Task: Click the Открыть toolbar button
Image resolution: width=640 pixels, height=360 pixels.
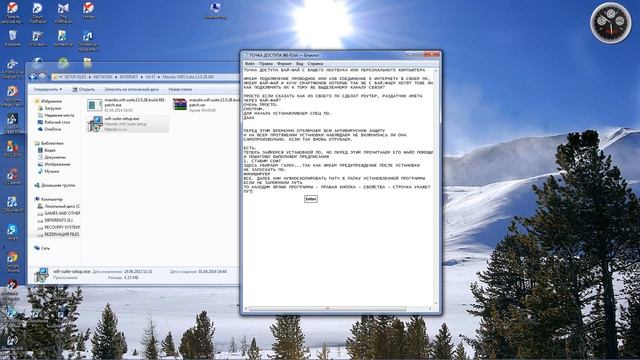Action: 84,89
